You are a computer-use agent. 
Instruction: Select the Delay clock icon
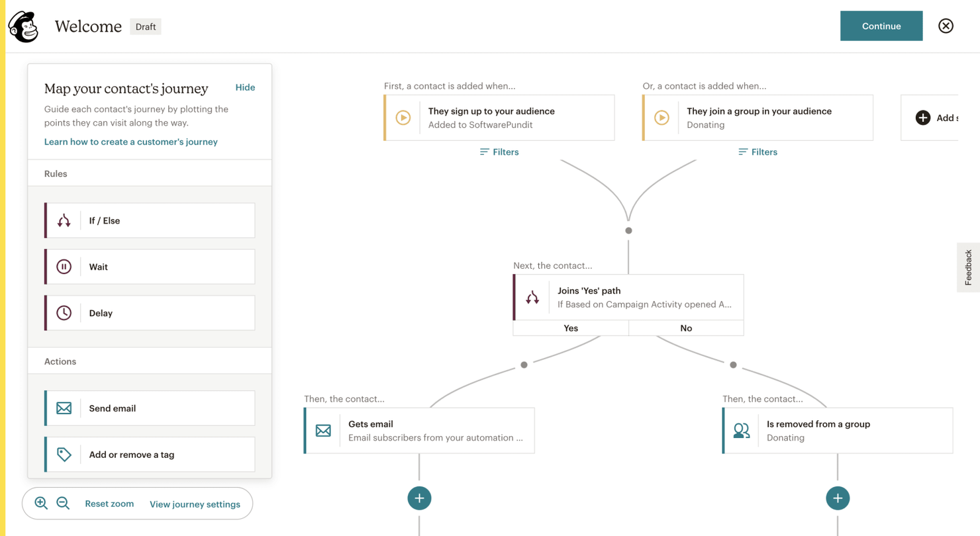click(x=64, y=313)
